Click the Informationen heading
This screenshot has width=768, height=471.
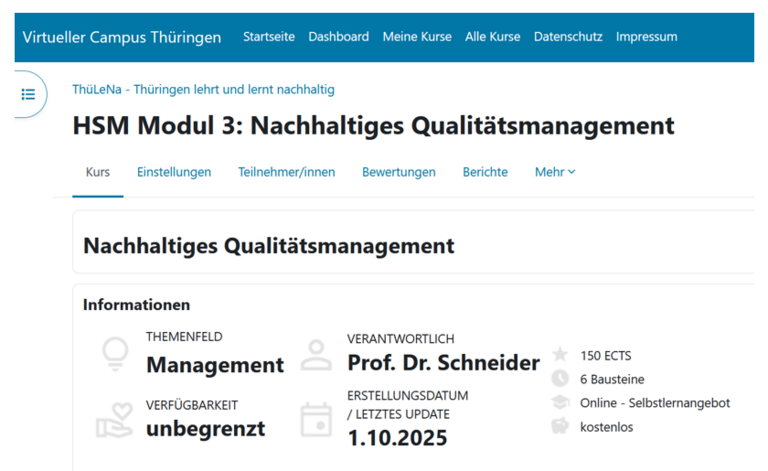136,305
